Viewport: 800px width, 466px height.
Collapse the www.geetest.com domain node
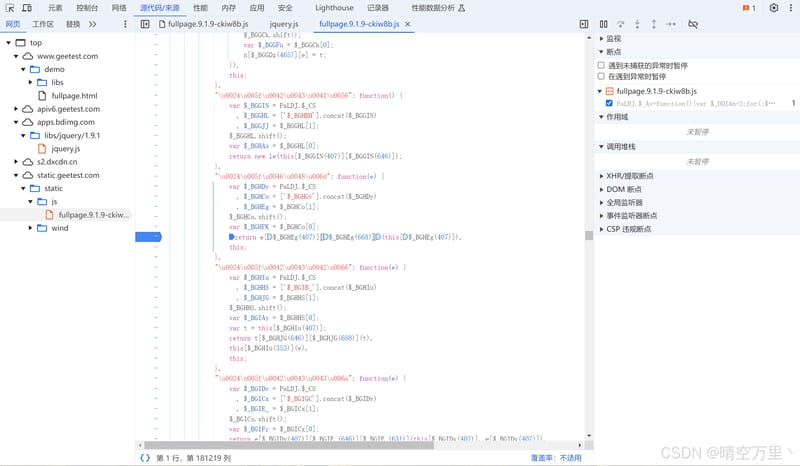pyautogui.click(x=16, y=56)
